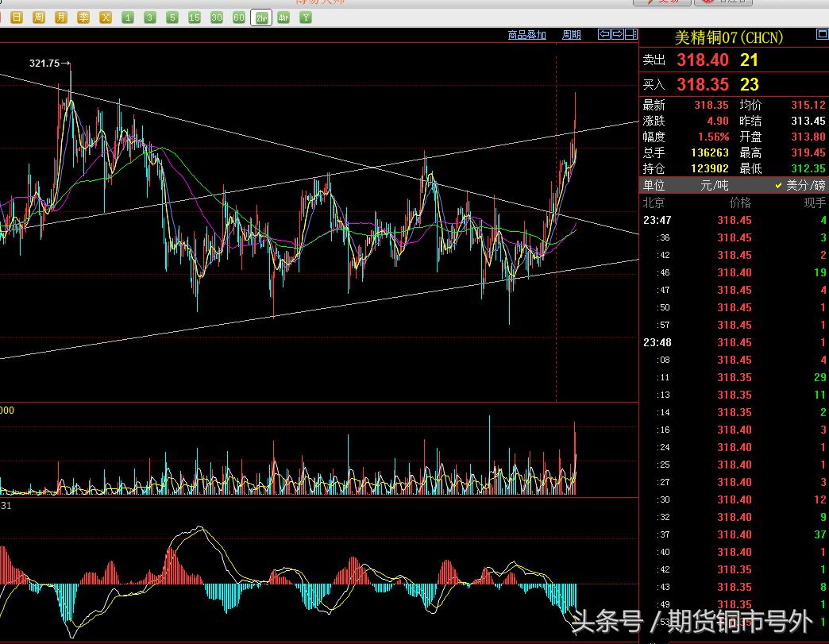Switch chart to monthly (月) period
829x644 pixels.
point(61,17)
